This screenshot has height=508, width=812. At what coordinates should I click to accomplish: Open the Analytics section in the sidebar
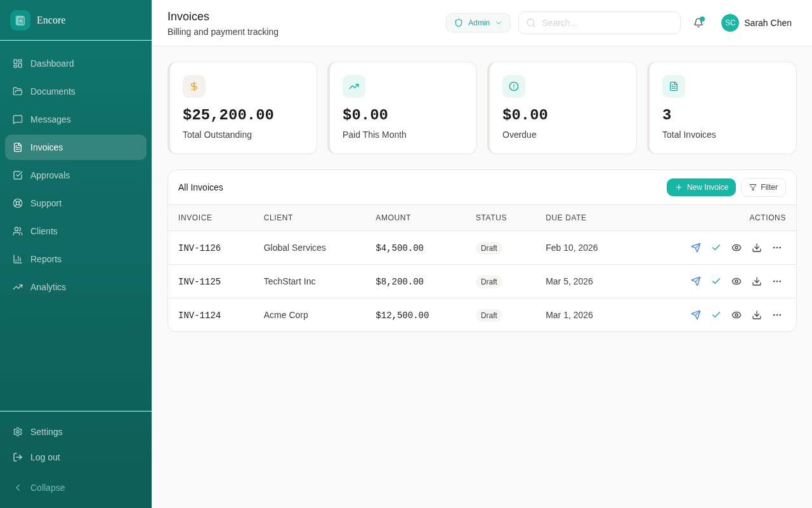(48, 287)
